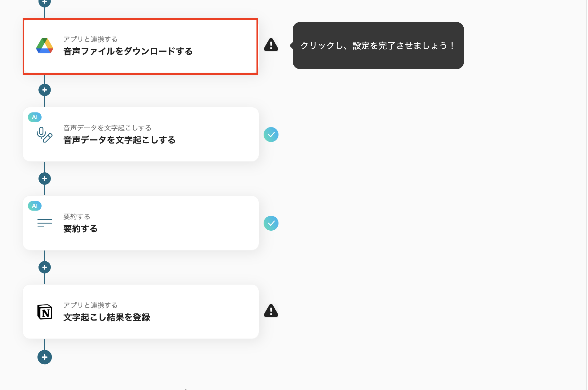Image resolution: width=588 pixels, height=390 pixels.
Task: Click the plus at the bottom of the workflow
Action: 45,357
